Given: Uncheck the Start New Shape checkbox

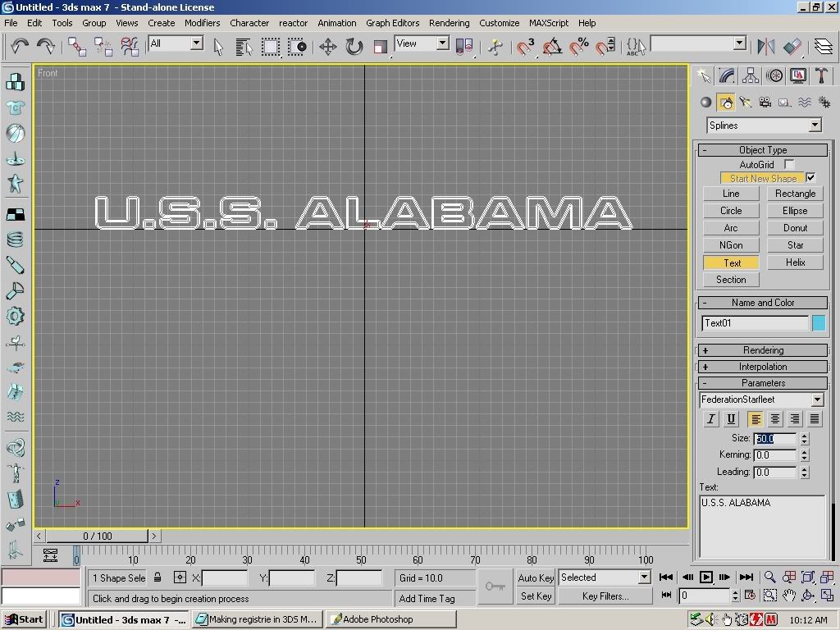Looking at the screenshot, I should (x=810, y=178).
